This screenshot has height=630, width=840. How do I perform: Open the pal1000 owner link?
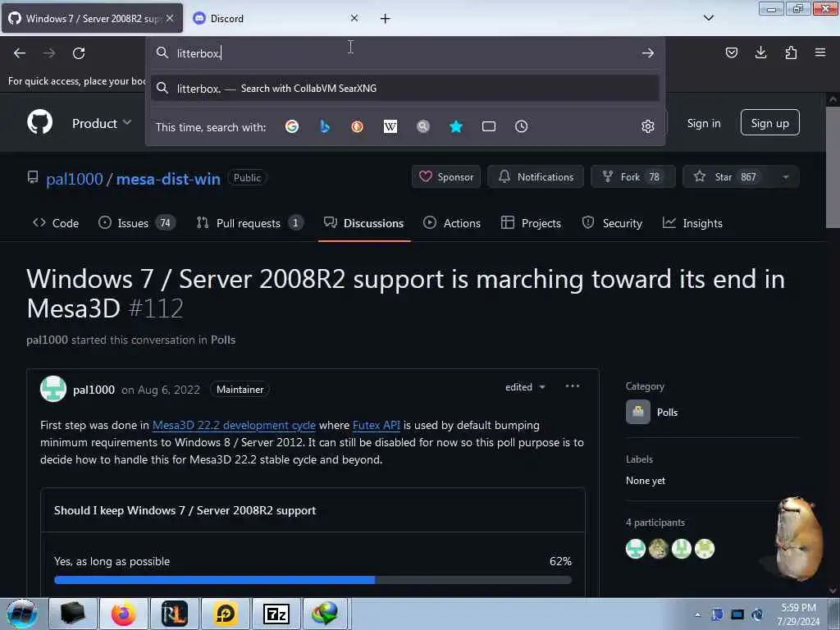pyautogui.click(x=74, y=178)
